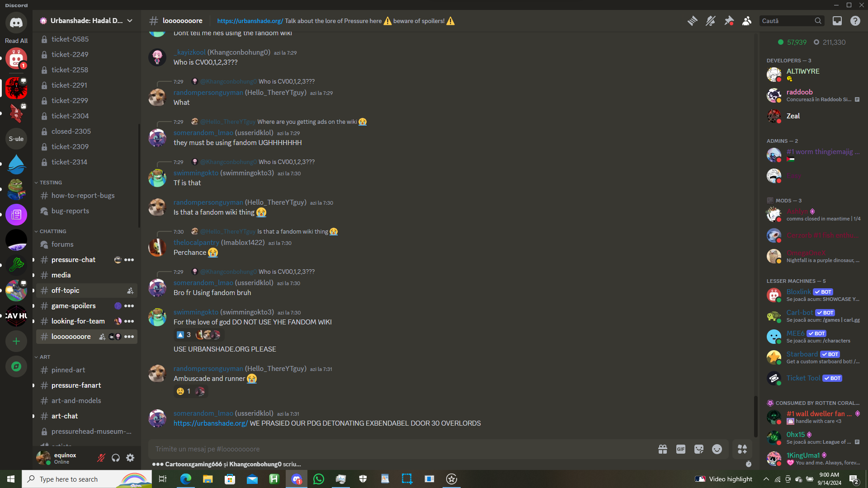Viewport: 868px width, 488px height.
Task: Open notification settings bell icon
Action: tap(710, 21)
